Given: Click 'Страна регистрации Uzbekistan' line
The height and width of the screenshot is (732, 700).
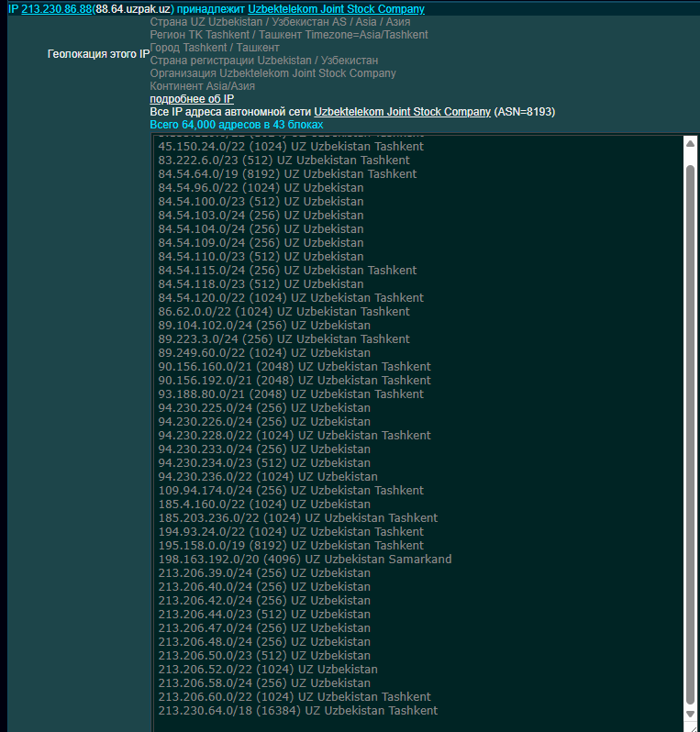Looking at the screenshot, I should [264, 61].
